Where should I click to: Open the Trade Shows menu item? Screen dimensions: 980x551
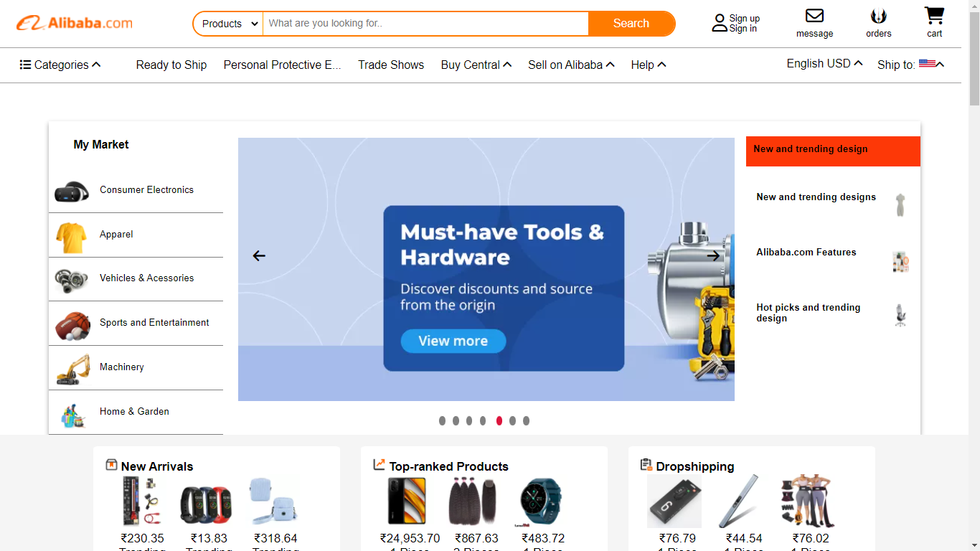tap(391, 65)
